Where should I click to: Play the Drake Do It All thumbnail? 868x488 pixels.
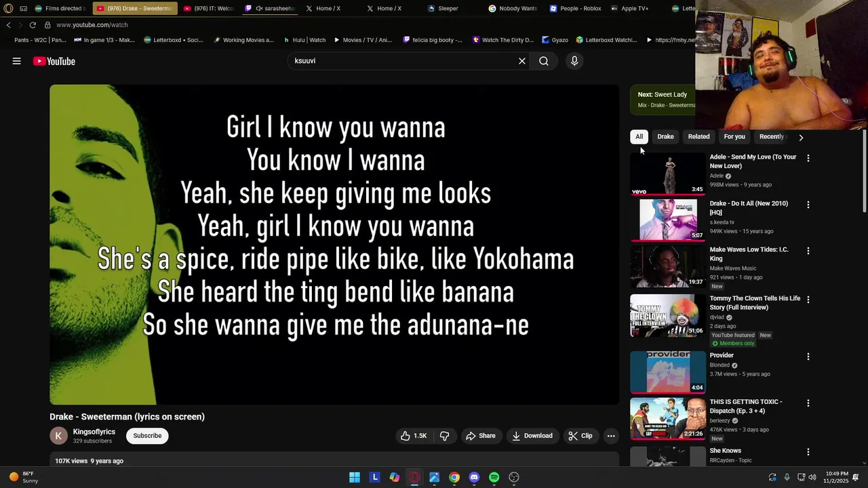pos(668,220)
